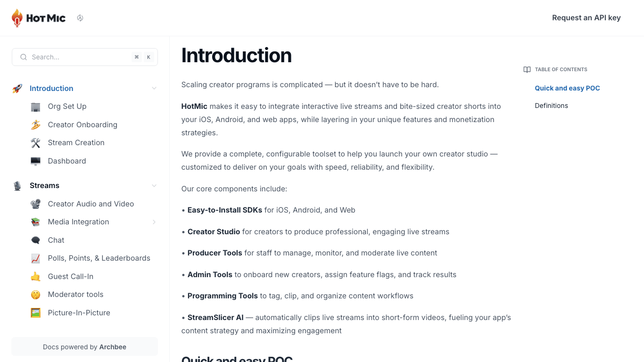
Task: Collapse the Introduction section chevron
Action: [x=154, y=88]
